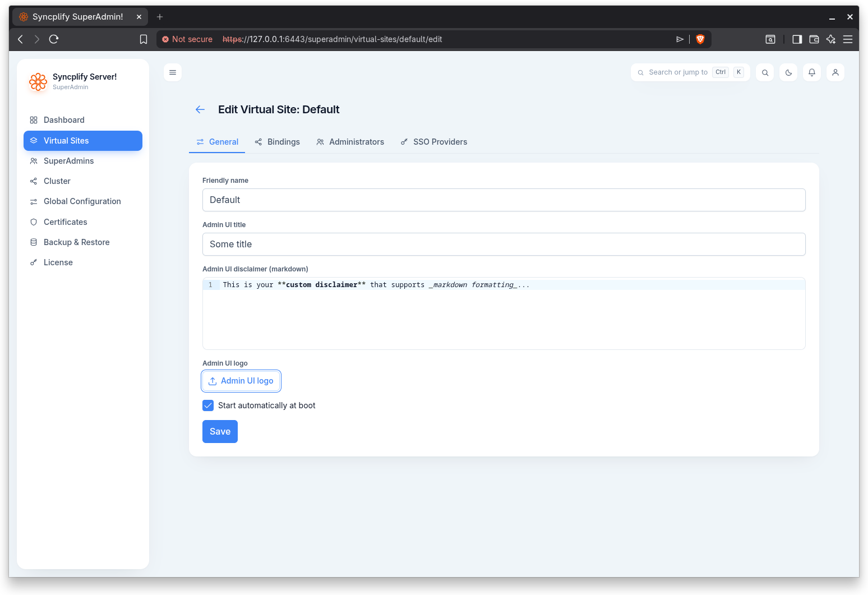The width and height of the screenshot is (868, 595).
Task: Open notifications bell icon
Action: click(812, 72)
